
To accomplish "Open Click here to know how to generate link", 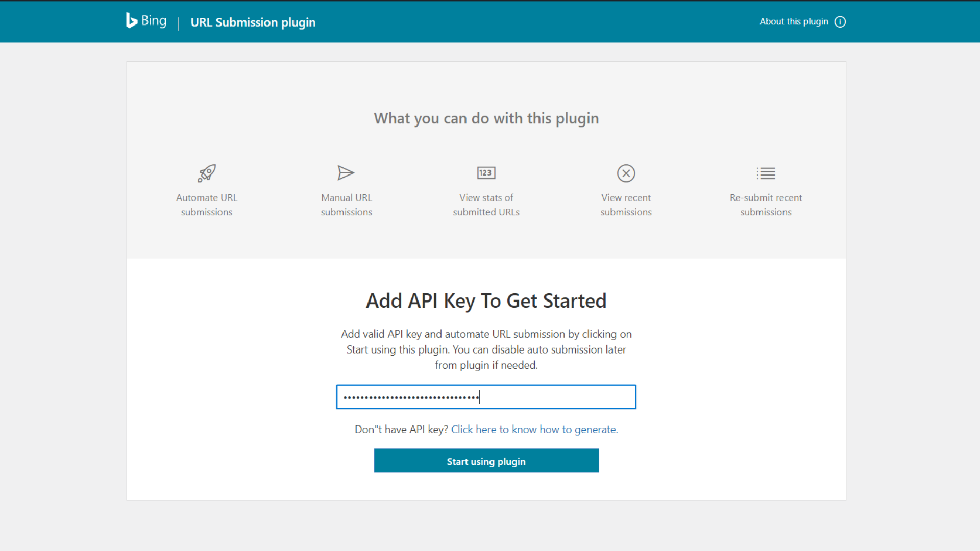I will [534, 430].
